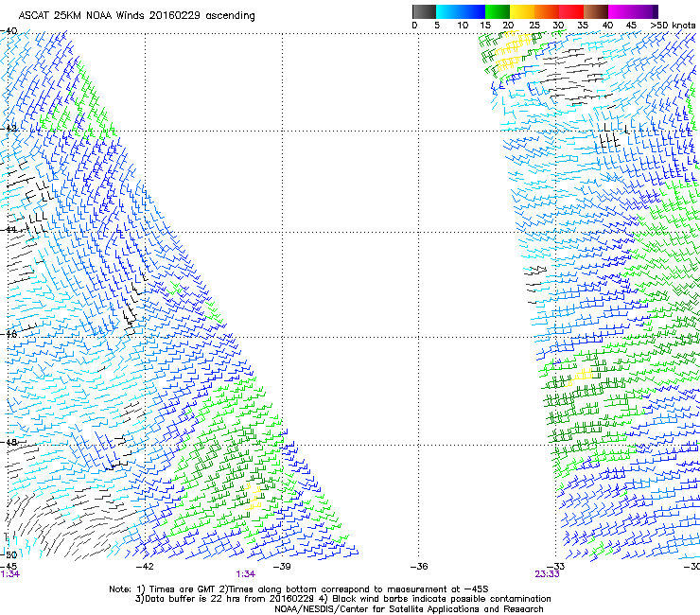Click the orange segment of the color bar

[x=547, y=11]
